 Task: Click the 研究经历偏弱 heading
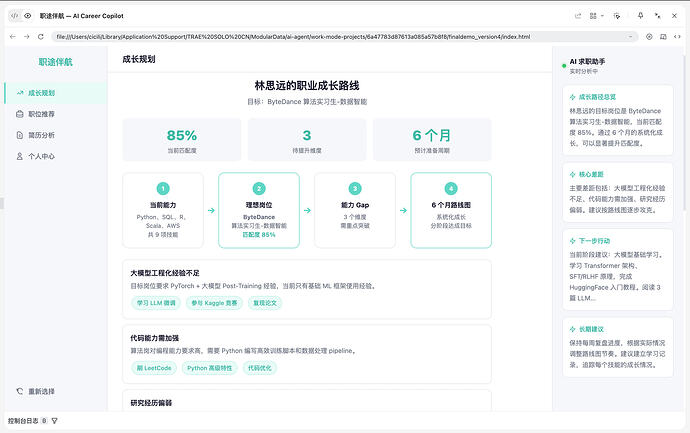click(151, 403)
